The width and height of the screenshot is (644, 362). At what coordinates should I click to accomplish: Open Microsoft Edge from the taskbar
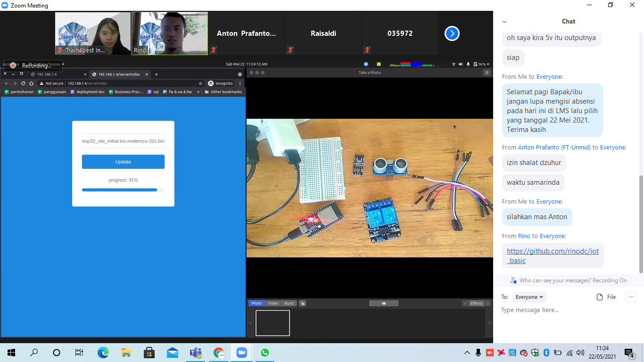[103, 353]
